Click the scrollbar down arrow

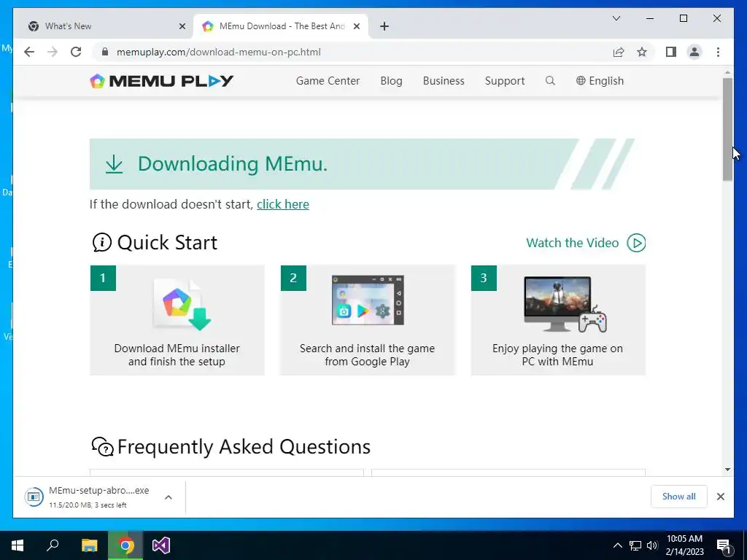(x=727, y=470)
